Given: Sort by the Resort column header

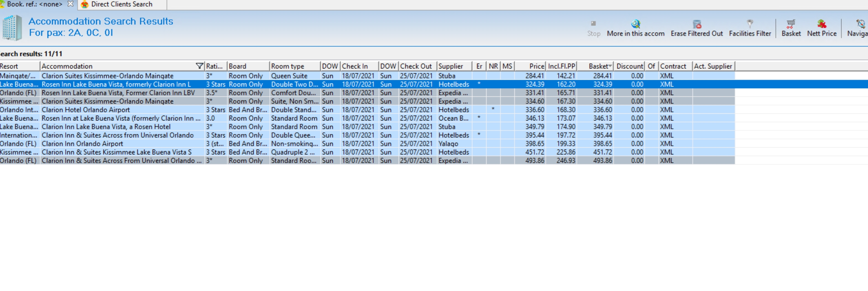Looking at the screenshot, I should click(x=19, y=66).
